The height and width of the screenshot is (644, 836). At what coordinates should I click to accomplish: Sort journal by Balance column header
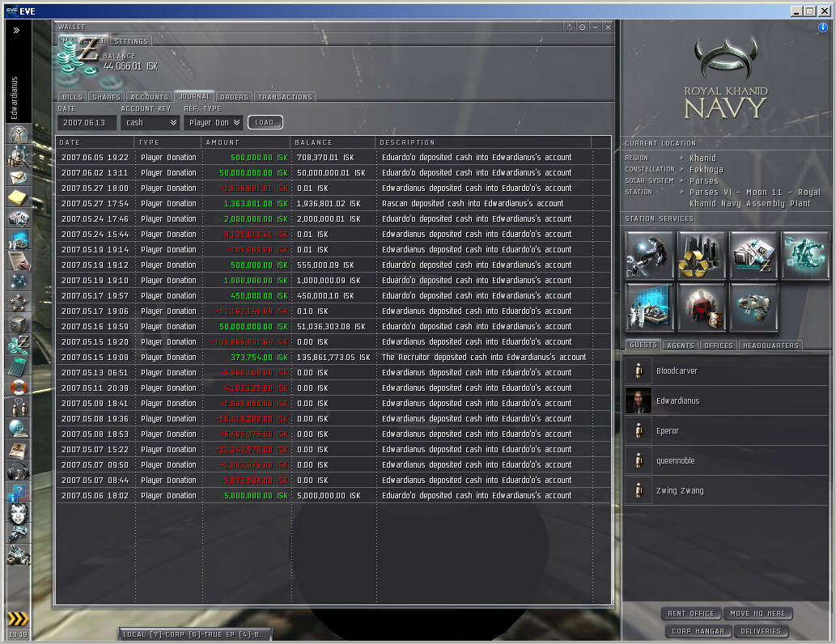pyautogui.click(x=333, y=142)
